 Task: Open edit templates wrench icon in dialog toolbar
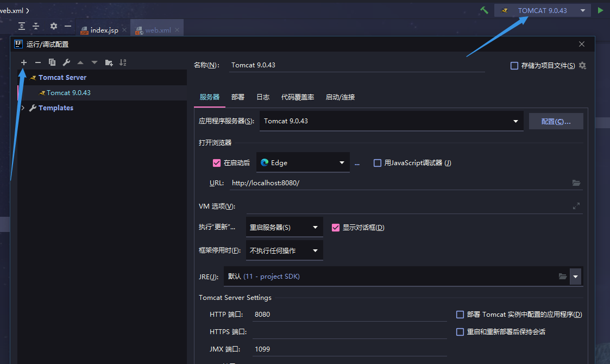(x=66, y=62)
